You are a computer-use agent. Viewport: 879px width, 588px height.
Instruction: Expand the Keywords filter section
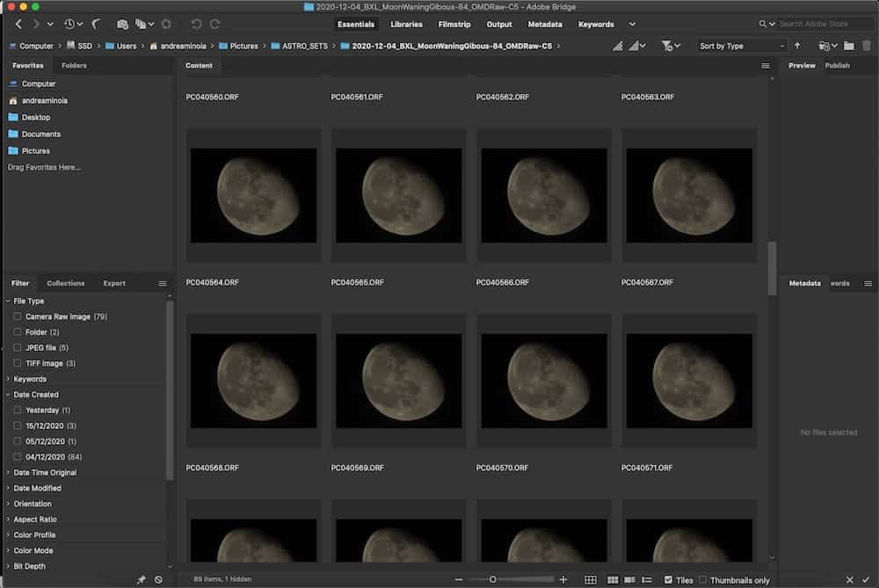coord(8,380)
